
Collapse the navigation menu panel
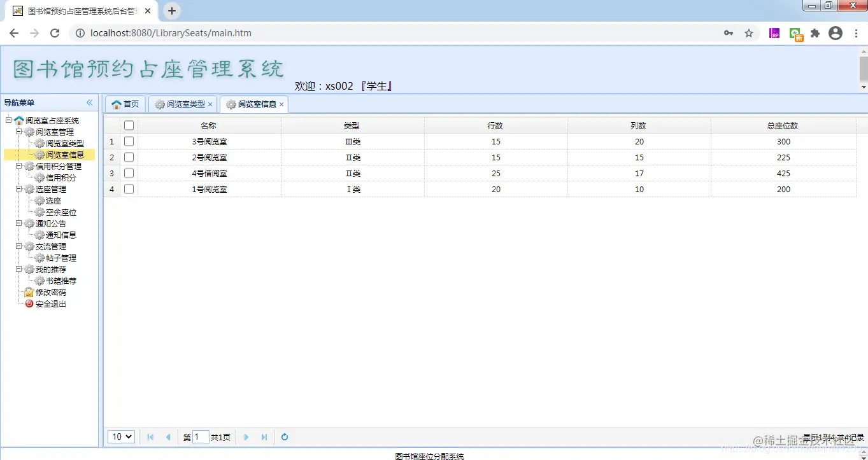(x=89, y=102)
